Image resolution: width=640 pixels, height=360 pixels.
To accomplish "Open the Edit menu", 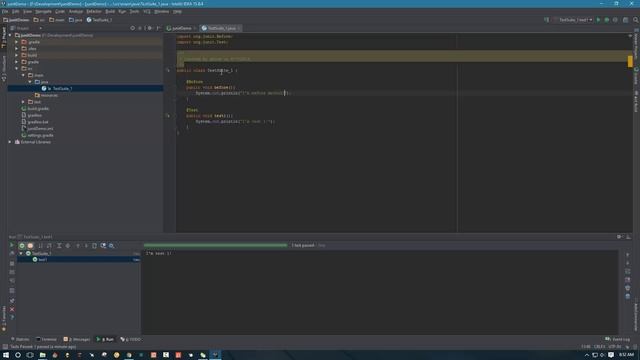I will tap(16, 11).
